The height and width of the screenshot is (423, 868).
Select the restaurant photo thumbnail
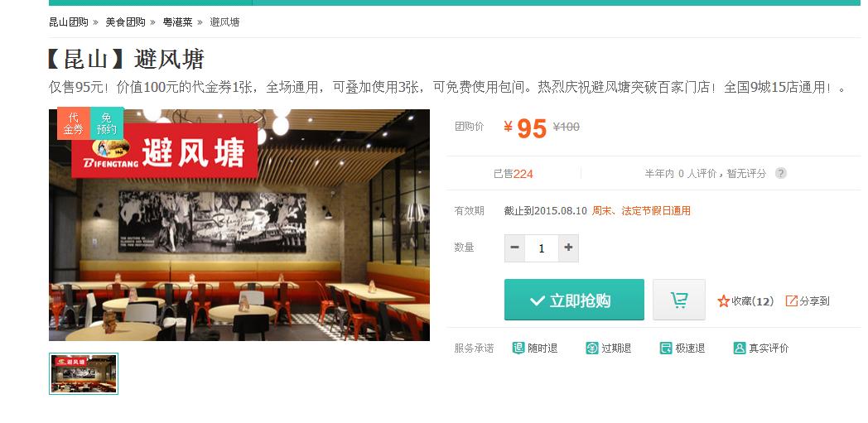[84, 374]
